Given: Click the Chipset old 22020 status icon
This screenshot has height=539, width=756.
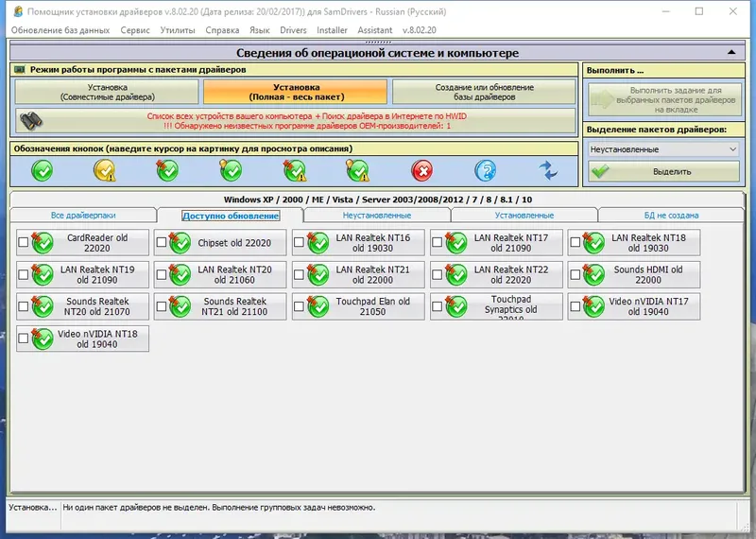Looking at the screenshot, I should tap(180, 243).
